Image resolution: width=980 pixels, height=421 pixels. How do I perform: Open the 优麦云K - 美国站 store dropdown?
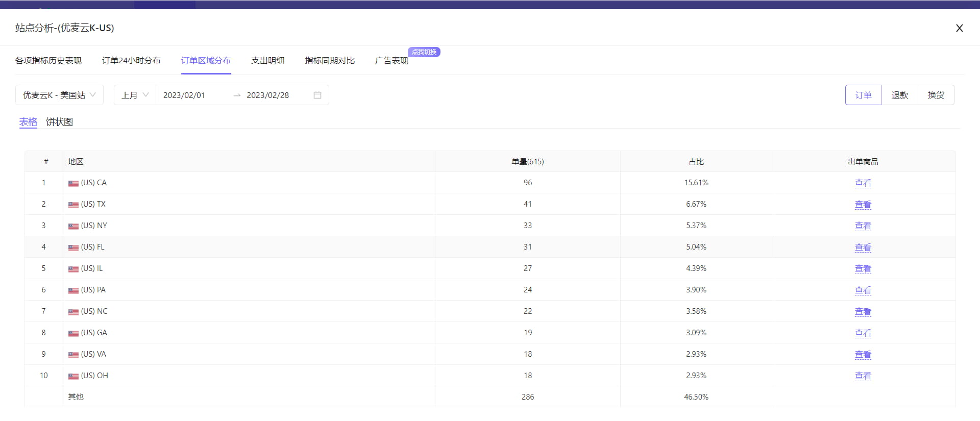[x=59, y=95]
